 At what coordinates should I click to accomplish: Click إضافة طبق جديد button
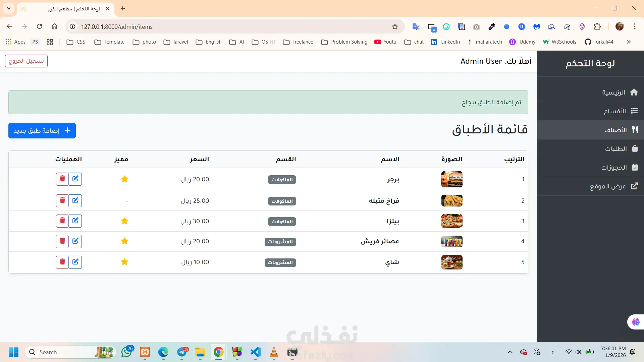[42, 130]
